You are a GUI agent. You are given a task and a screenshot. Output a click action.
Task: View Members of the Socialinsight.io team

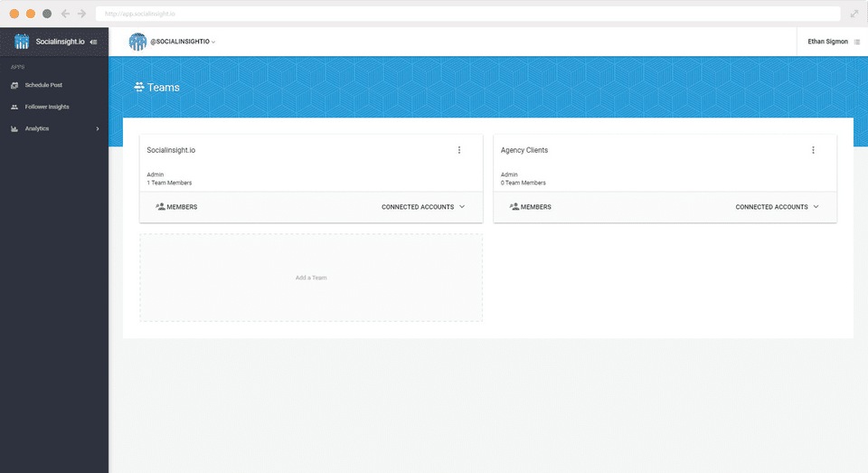[176, 207]
